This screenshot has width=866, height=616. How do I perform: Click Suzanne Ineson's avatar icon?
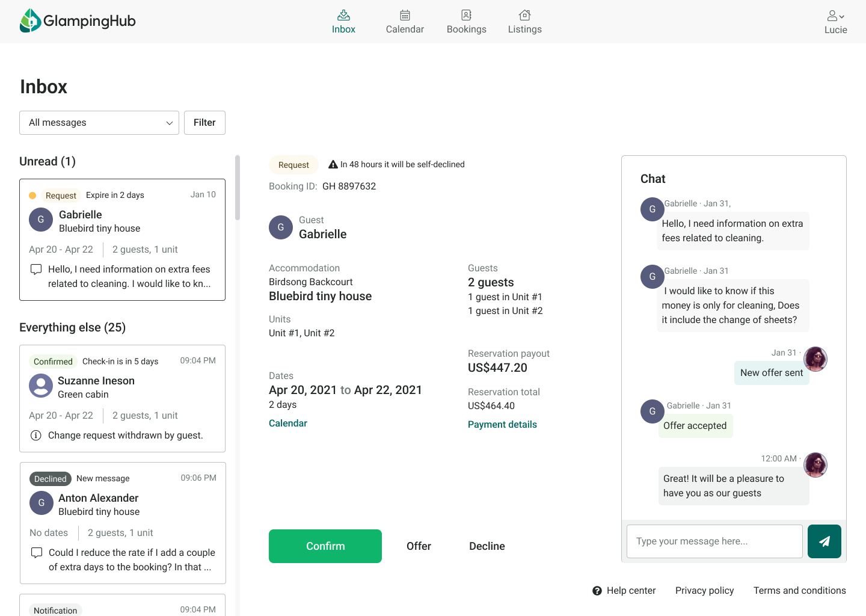tap(41, 386)
